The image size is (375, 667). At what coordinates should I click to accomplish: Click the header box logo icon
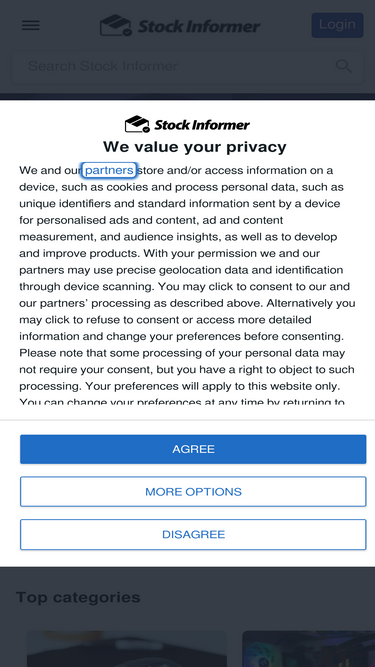(116, 26)
